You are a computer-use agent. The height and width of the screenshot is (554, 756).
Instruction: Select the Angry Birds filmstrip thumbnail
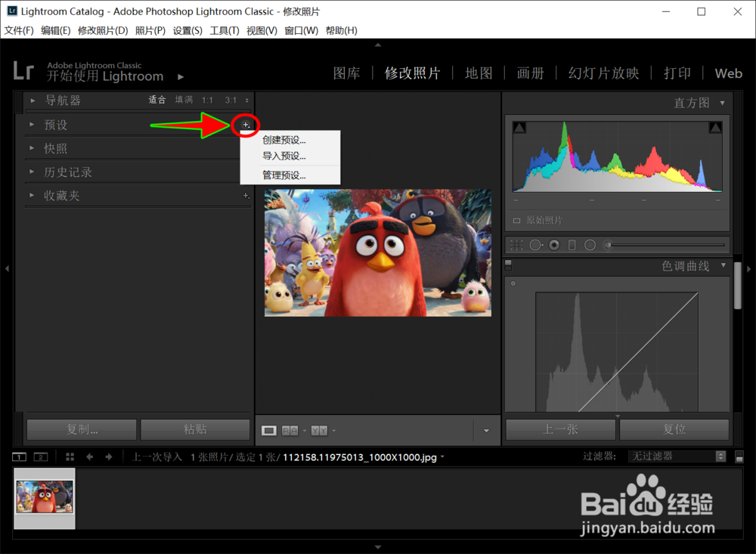(45, 497)
